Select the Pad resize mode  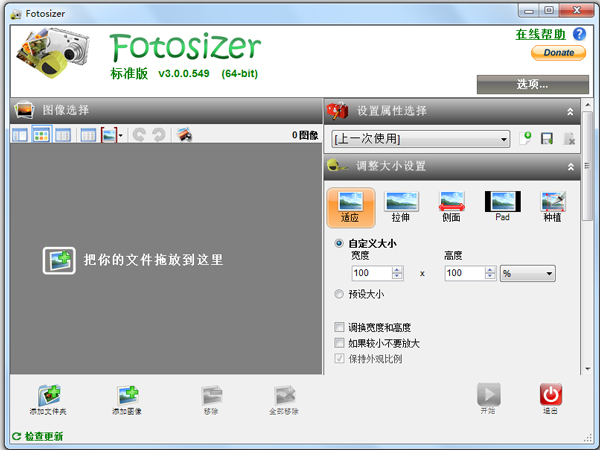tap(502, 207)
